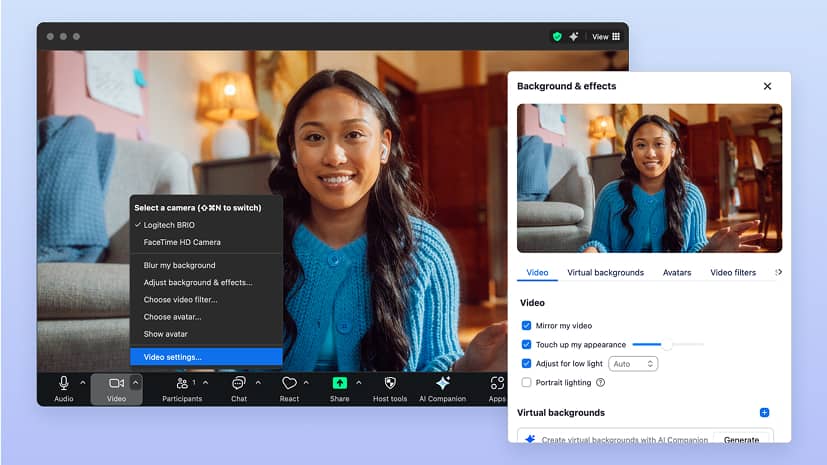
Task: Click the React heart icon
Action: point(289,384)
